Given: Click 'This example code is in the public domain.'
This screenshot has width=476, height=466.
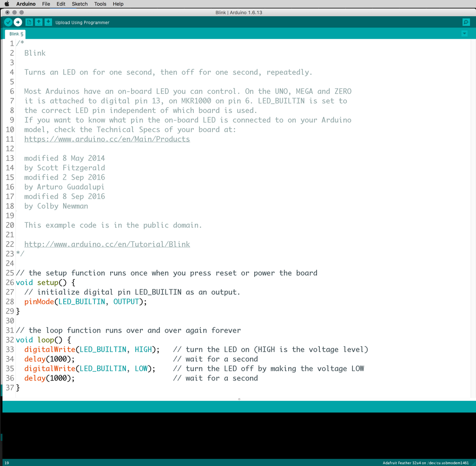Looking at the screenshot, I should [113, 225].
